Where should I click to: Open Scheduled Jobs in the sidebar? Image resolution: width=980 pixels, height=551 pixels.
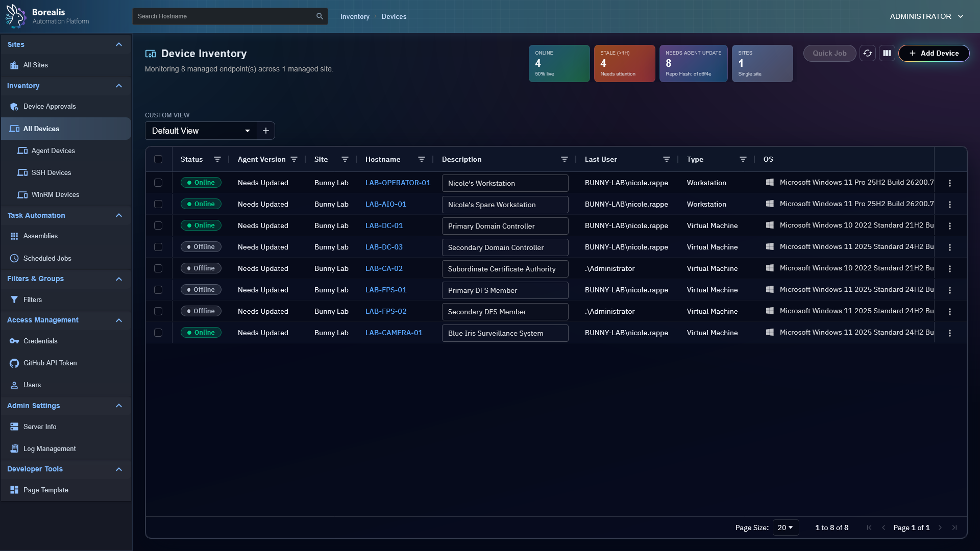click(x=47, y=258)
